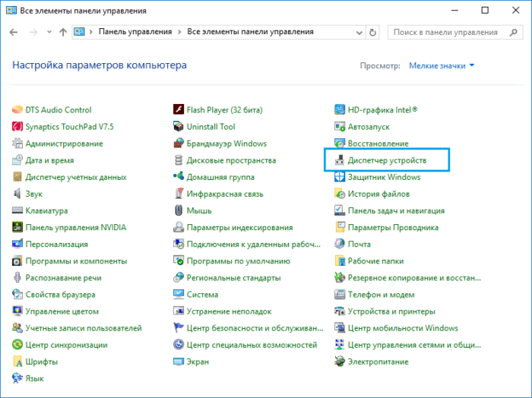Expand the address bar history chevron

[x=359, y=33]
